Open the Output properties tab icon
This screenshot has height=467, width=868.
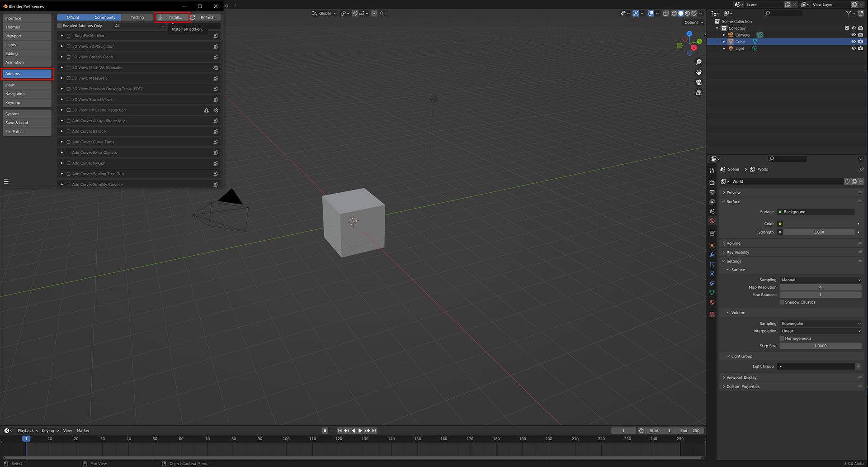(712, 192)
